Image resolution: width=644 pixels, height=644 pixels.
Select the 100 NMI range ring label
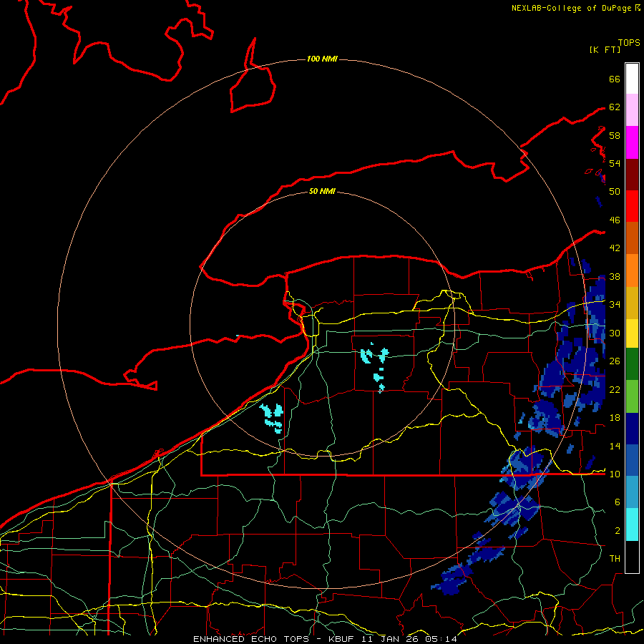(322, 59)
